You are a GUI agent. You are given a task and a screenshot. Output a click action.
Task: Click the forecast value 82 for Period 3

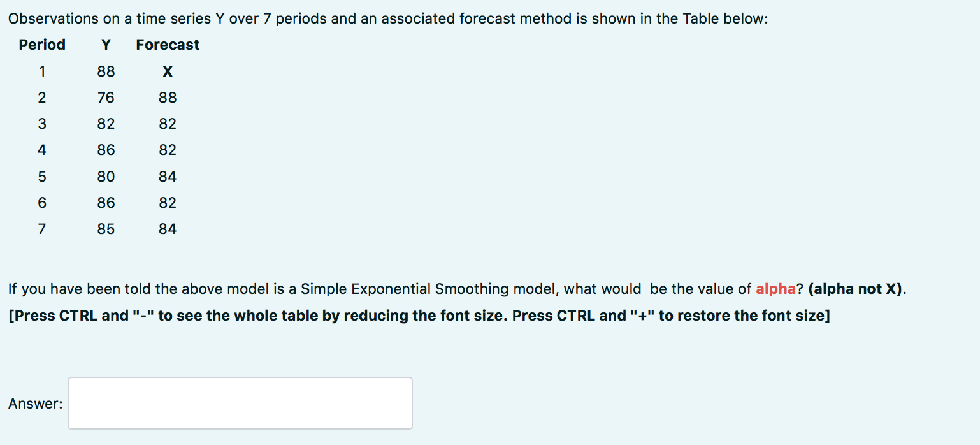(x=167, y=124)
